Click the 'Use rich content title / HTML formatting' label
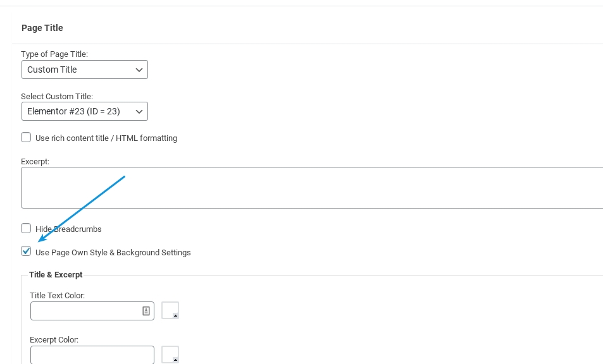 pos(106,138)
